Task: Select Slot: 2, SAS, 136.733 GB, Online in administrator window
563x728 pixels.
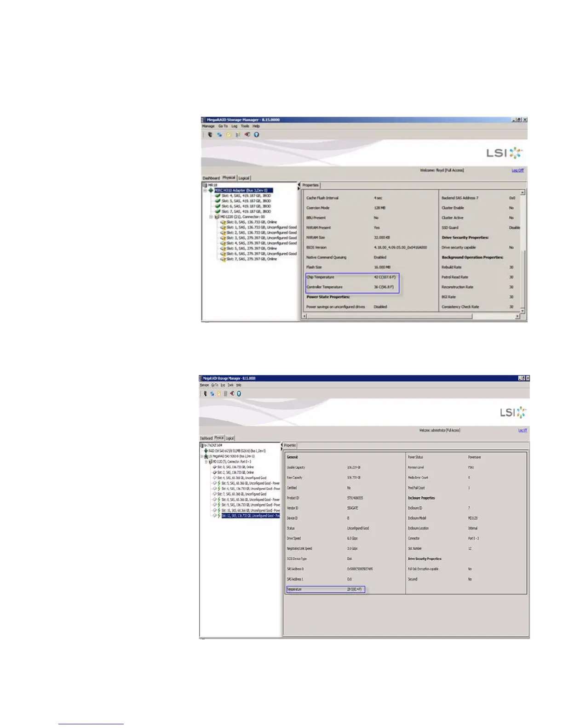Action: coord(236,472)
